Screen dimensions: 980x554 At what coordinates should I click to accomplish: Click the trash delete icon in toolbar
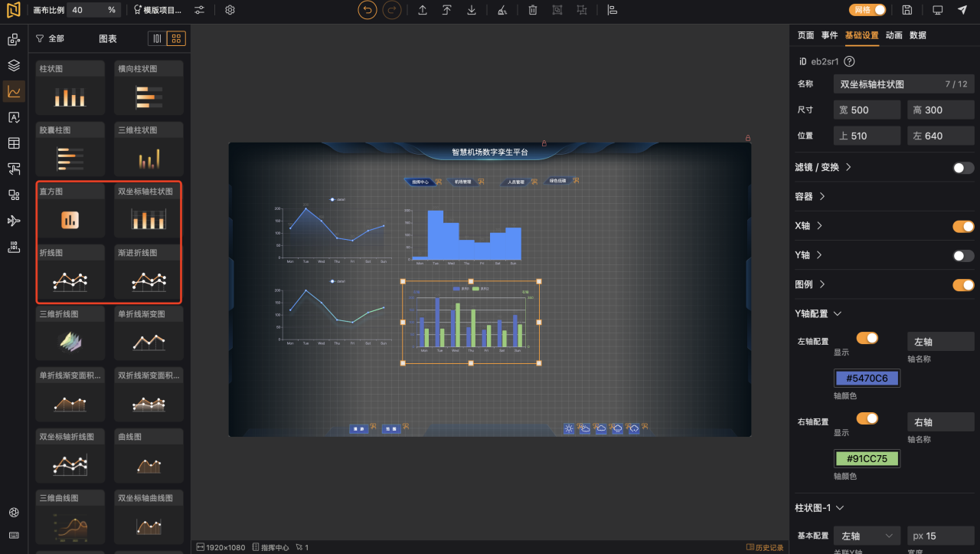[x=533, y=10]
